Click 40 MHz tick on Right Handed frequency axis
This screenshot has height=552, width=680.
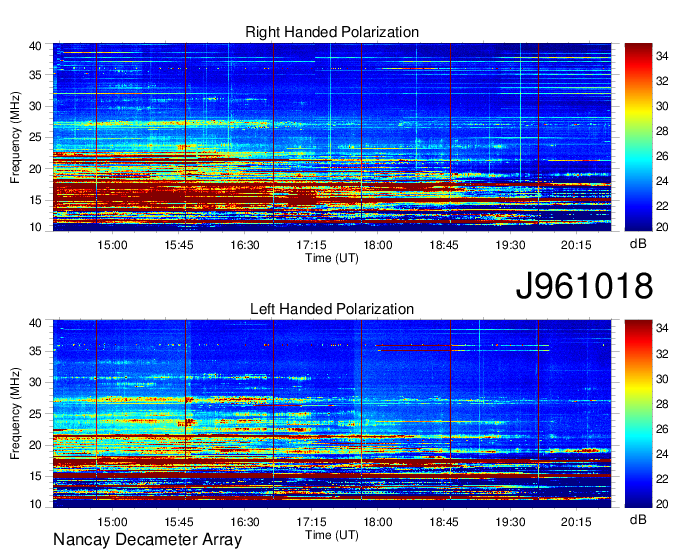tap(36, 46)
